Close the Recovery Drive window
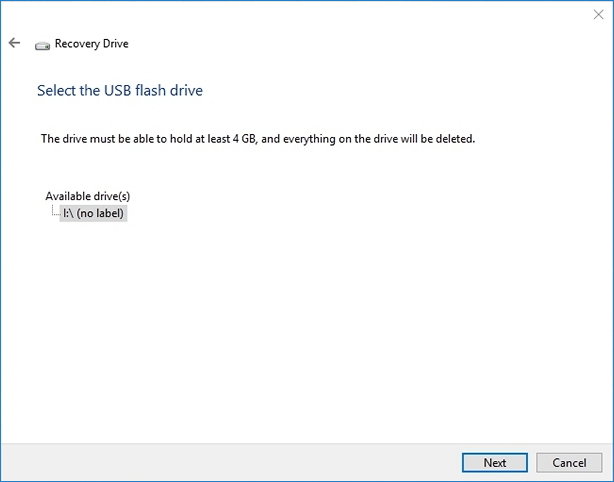This screenshot has width=614, height=482. coord(598,14)
